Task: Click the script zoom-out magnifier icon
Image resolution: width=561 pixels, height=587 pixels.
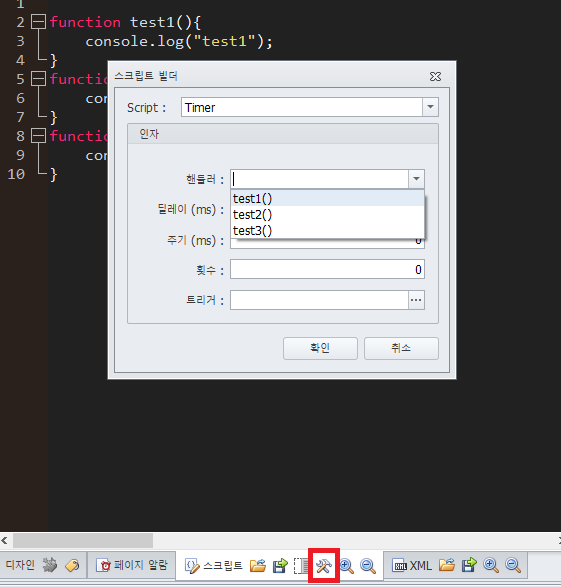Action: (x=368, y=566)
